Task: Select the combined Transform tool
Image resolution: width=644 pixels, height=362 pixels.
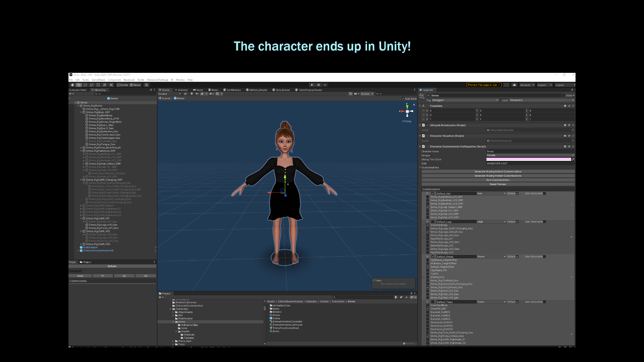Action: point(105,85)
